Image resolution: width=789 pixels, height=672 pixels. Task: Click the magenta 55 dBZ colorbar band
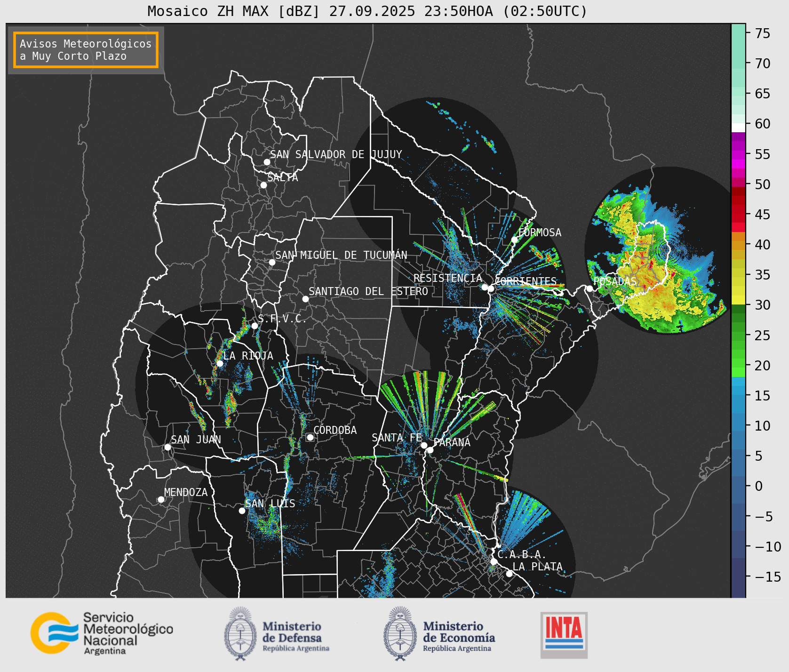[739, 155]
